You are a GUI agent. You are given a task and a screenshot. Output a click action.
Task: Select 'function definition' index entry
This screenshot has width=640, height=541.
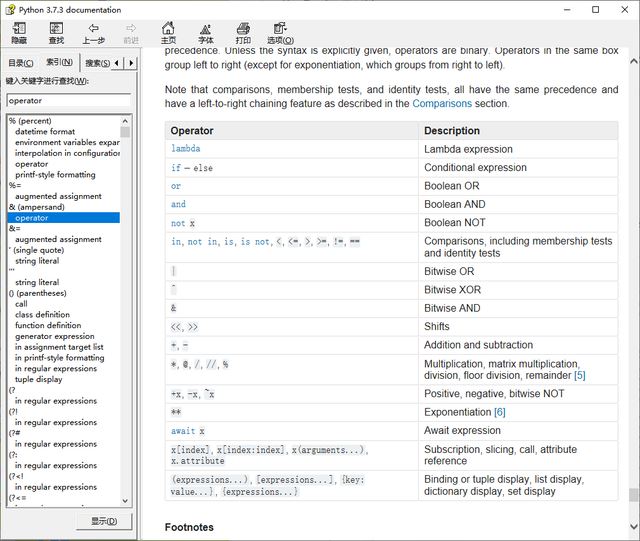coord(48,325)
